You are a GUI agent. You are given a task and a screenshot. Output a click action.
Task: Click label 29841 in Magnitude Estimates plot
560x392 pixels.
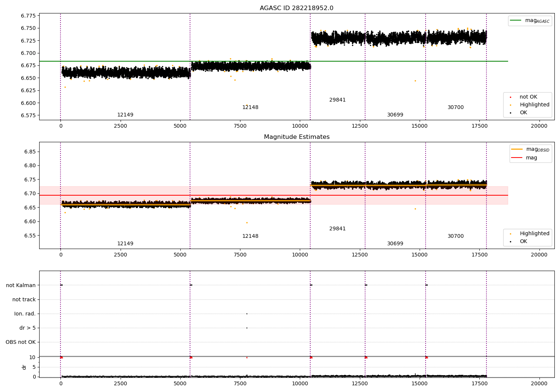[x=337, y=229]
